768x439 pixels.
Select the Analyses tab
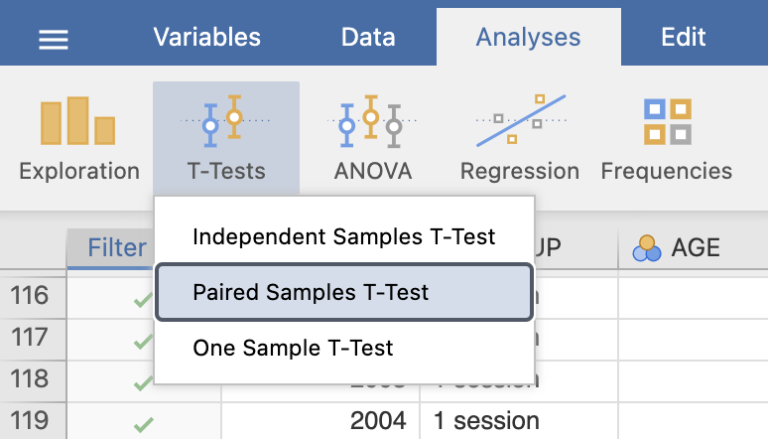[x=528, y=38]
